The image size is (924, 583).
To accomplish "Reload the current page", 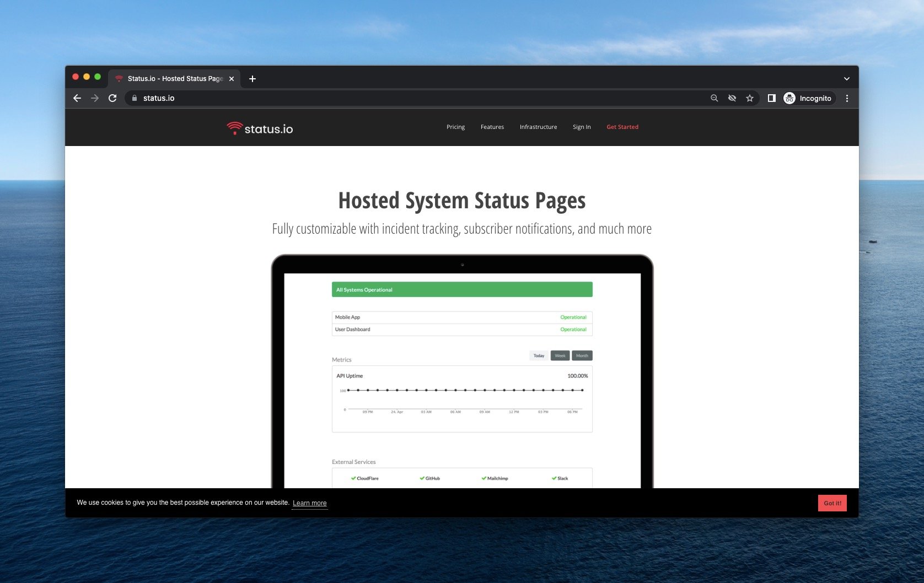I will (112, 98).
